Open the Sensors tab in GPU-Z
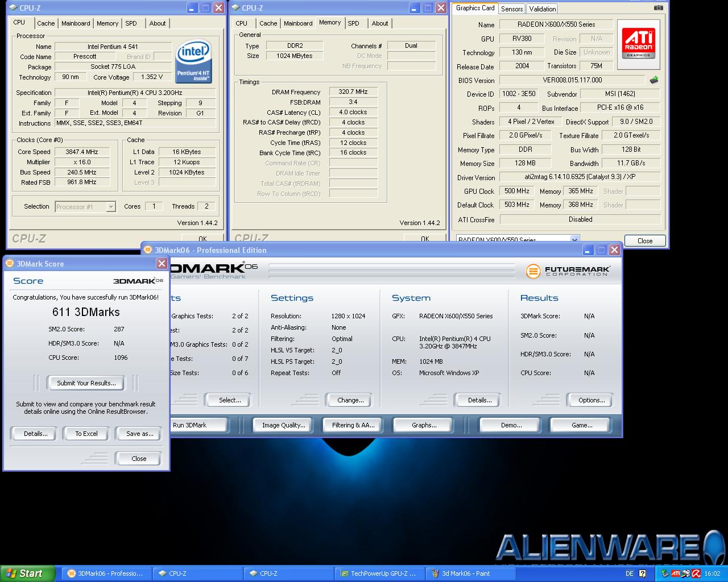 click(512, 9)
